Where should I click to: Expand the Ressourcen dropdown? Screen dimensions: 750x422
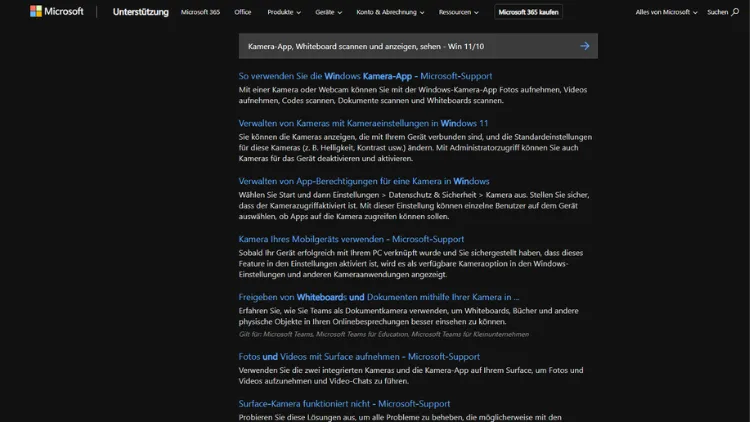point(458,12)
